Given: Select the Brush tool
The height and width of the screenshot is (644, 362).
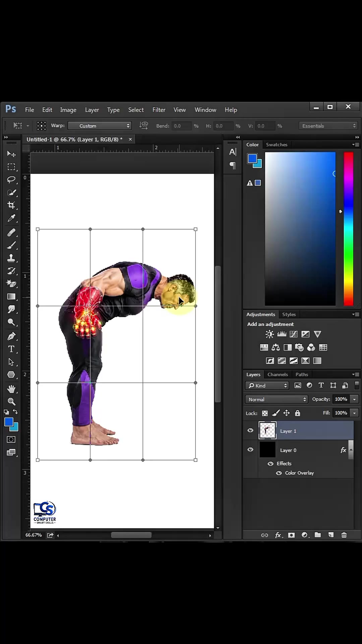Looking at the screenshot, I should tap(11, 245).
